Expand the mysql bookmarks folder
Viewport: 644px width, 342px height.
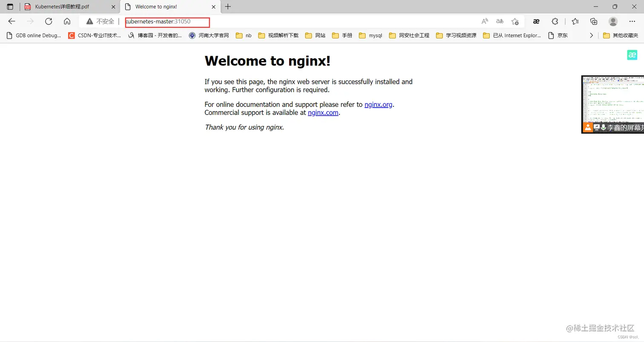[x=371, y=35]
